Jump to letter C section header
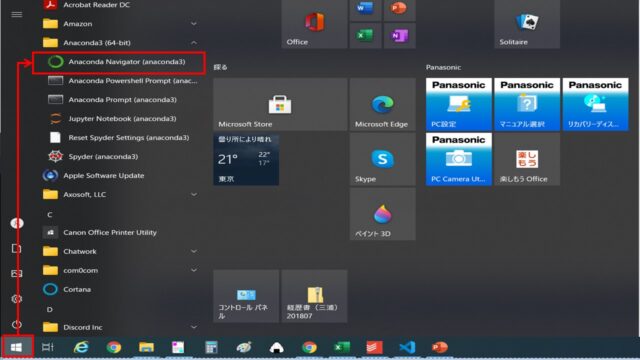 coord(50,214)
